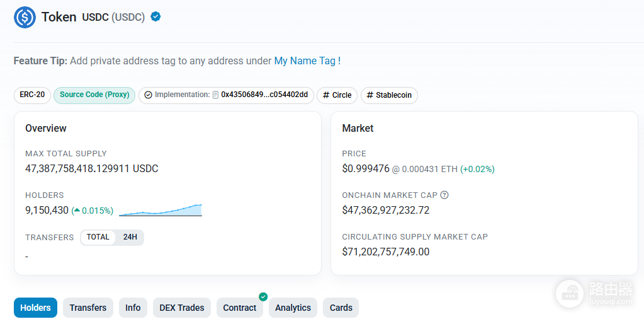
Task: Click the Onchain Market Cap help icon
Action: [x=444, y=195]
